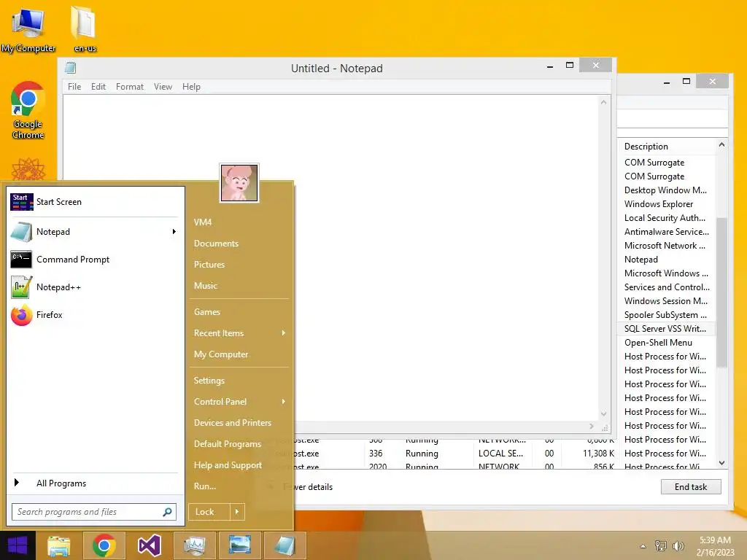
Task: Click inside the Notepad text area
Action: (x=330, y=257)
